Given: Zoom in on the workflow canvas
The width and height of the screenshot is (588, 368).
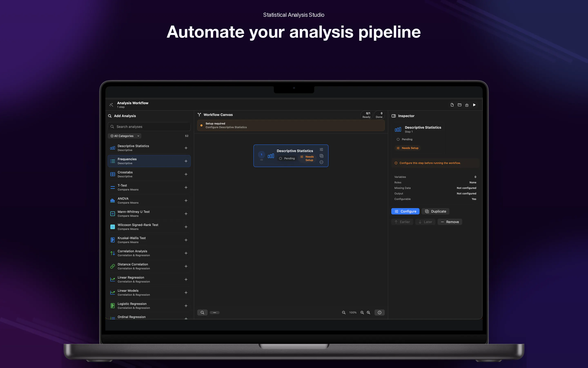Looking at the screenshot, I should pyautogui.click(x=362, y=313).
